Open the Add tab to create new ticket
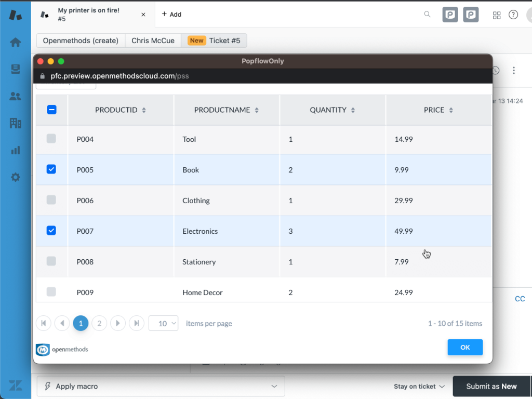The image size is (532, 399). (x=171, y=14)
